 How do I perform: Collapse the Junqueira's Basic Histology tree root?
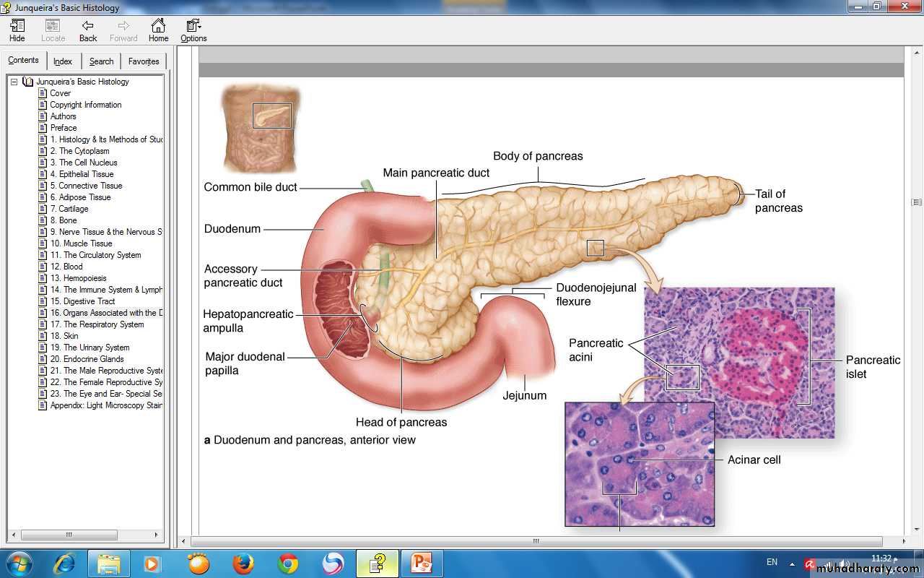click(14, 82)
